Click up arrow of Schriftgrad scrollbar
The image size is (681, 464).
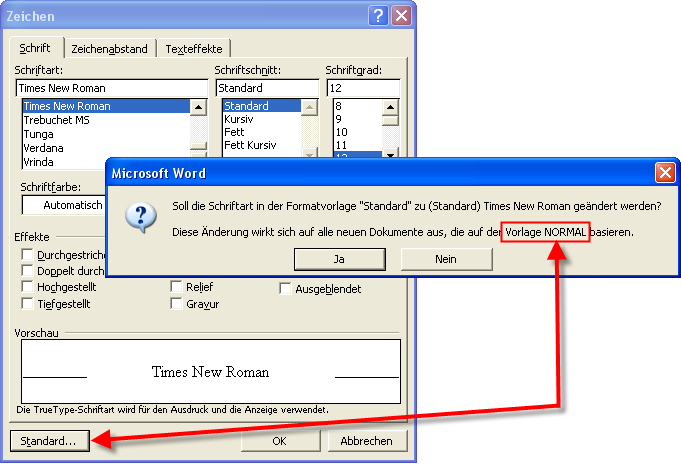click(x=390, y=107)
